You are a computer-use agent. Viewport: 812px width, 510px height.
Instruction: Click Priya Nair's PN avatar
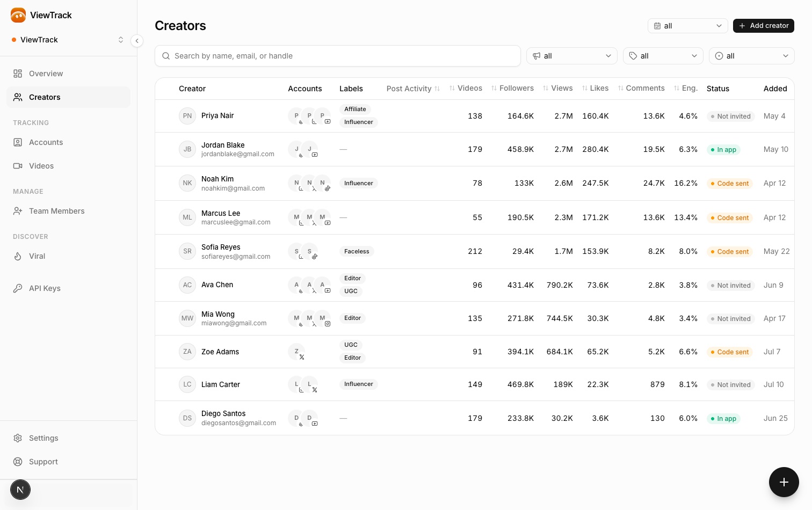tap(187, 116)
